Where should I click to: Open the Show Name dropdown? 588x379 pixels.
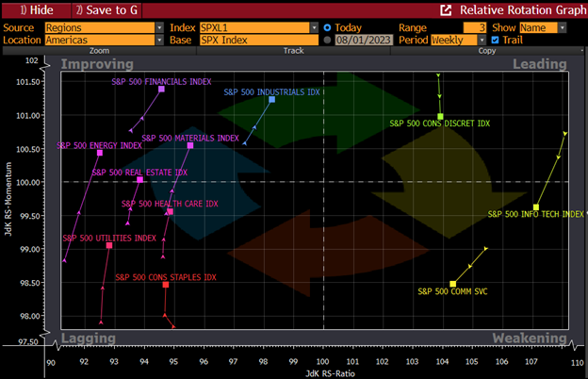tap(562, 27)
